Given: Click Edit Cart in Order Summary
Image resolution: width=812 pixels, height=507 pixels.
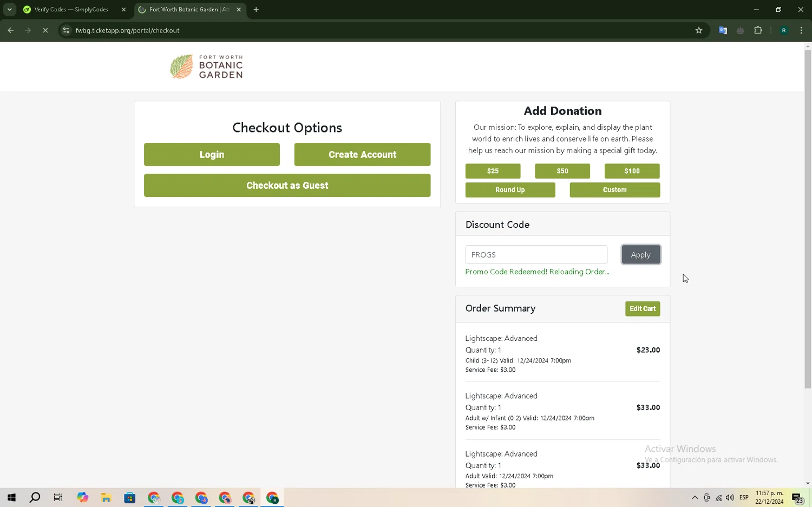Looking at the screenshot, I should click(643, 308).
